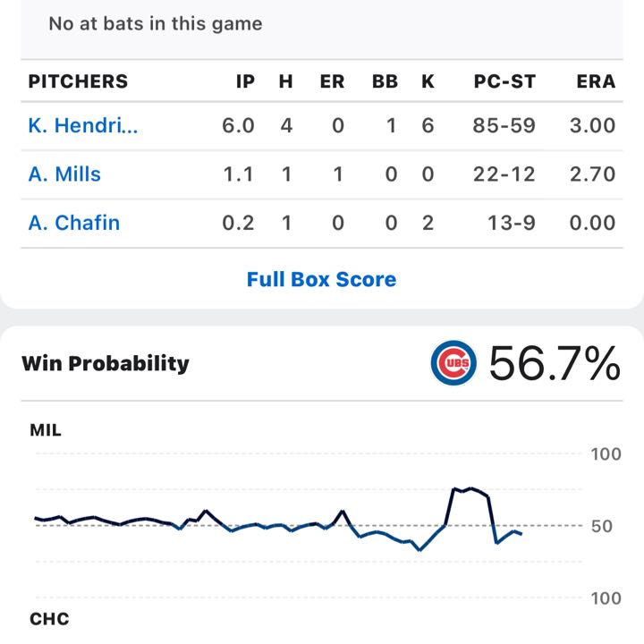Viewport: 644px width, 644px height.
Task: Tap the Win Probability heading
Action: coord(106,363)
